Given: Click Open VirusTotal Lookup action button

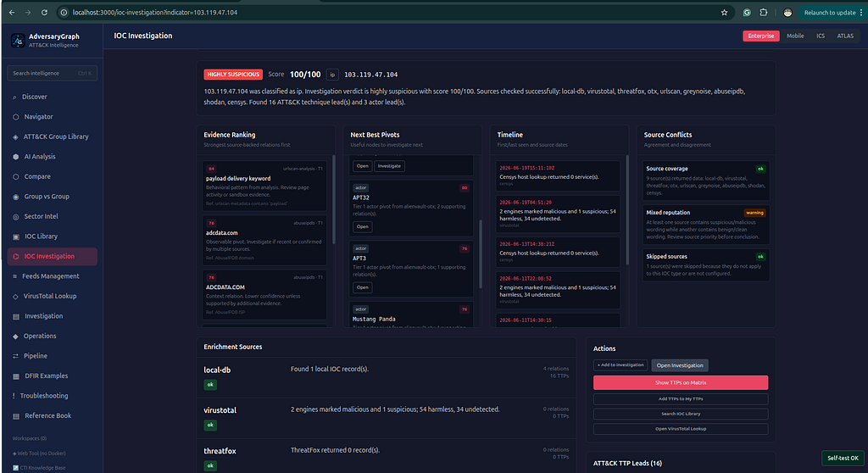Looking at the screenshot, I should click(681, 429).
